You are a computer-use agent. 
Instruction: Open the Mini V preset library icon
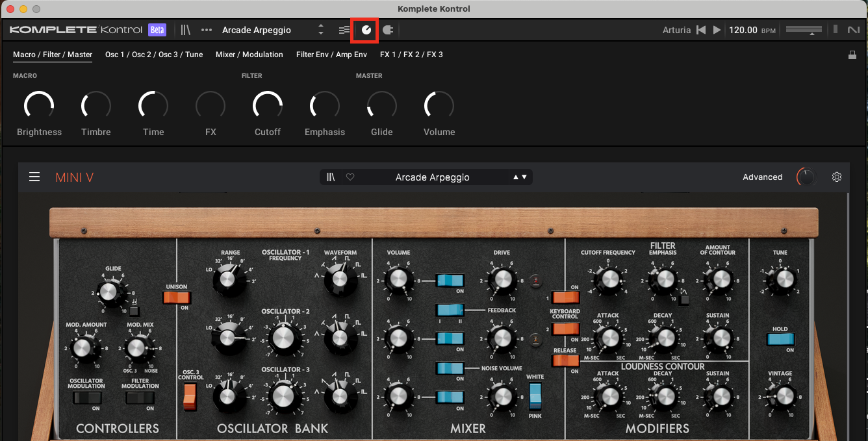pyautogui.click(x=331, y=177)
